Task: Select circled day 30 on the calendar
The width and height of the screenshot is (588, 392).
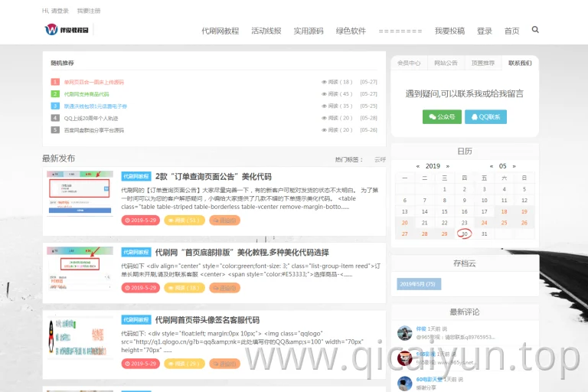Action: tap(464, 234)
